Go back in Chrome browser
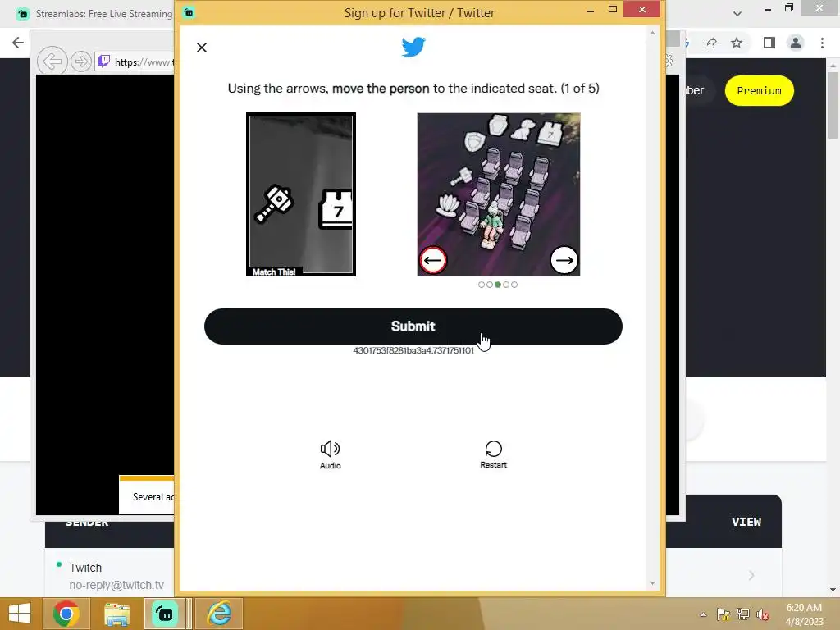 coord(18,43)
